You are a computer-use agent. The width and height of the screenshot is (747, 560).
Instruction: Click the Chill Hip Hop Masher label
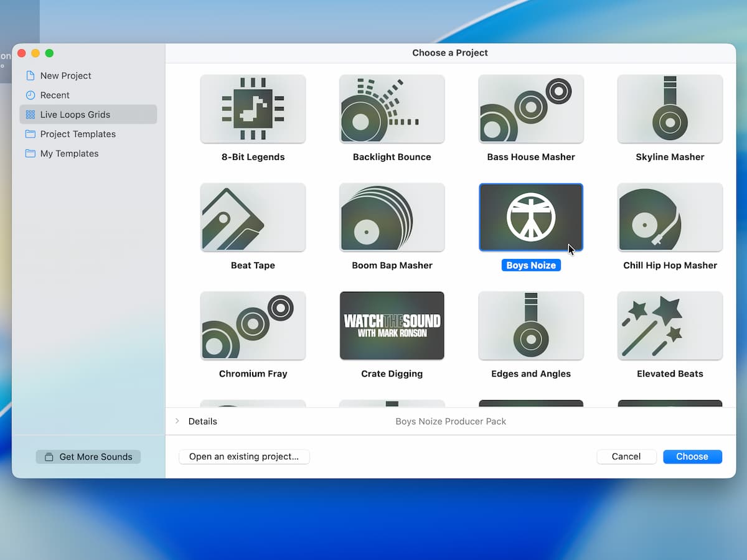(670, 265)
